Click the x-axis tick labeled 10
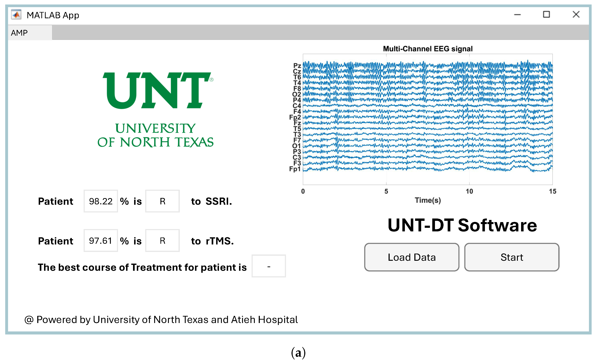 pos(469,191)
